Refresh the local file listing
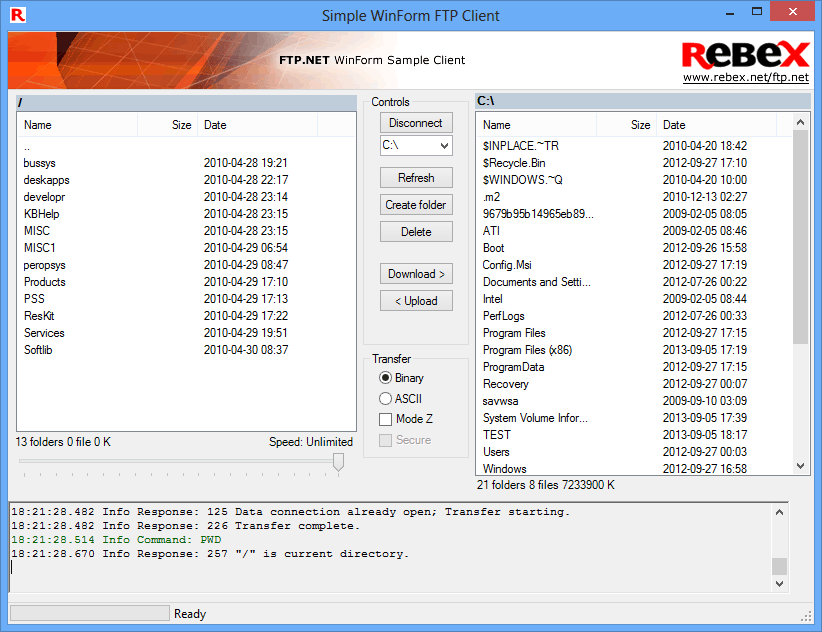Image resolution: width=822 pixels, height=632 pixels. pyautogui.click(x=415, y=177)
